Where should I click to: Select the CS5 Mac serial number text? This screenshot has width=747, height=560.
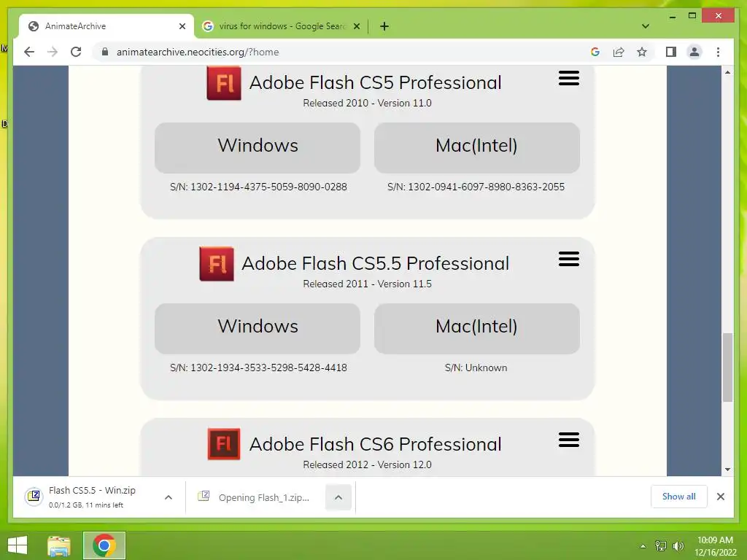pos(476,187)
